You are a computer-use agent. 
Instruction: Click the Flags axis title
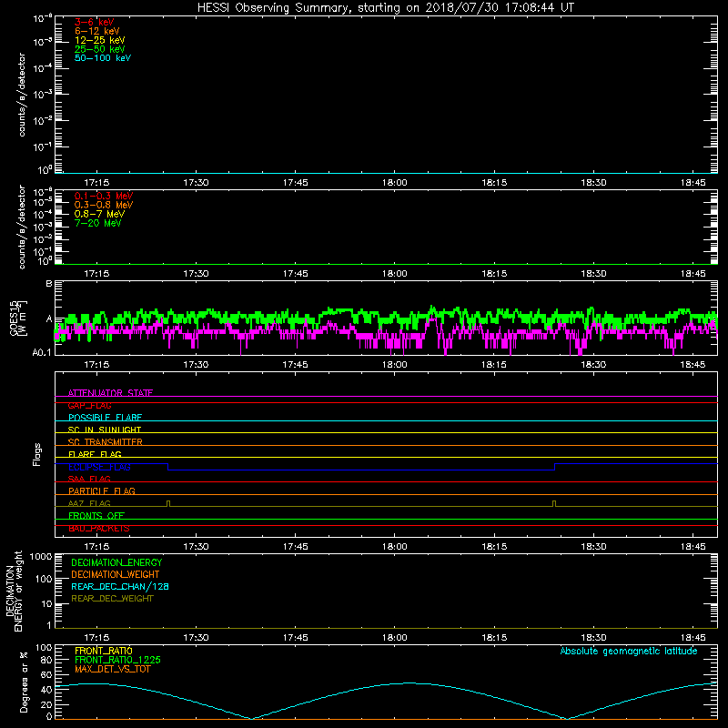37,454
